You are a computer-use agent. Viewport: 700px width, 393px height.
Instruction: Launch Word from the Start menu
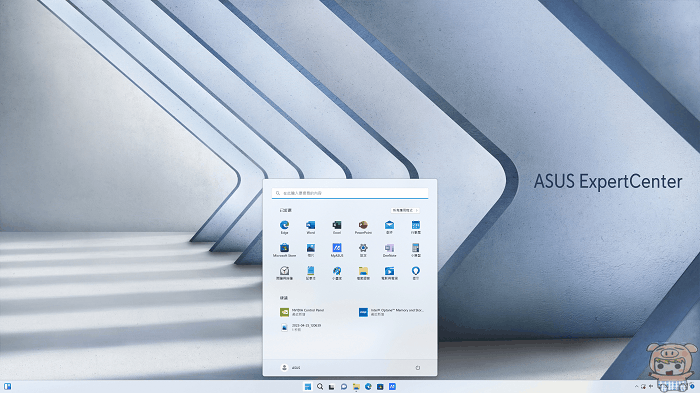(x=310, y=227)
